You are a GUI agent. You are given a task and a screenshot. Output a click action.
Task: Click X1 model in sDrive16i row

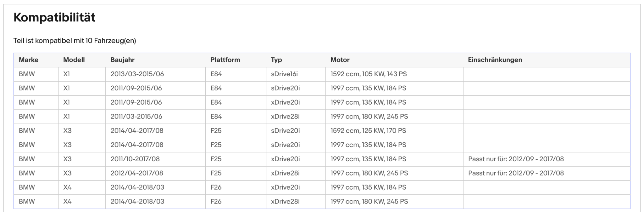click(66, 74)
